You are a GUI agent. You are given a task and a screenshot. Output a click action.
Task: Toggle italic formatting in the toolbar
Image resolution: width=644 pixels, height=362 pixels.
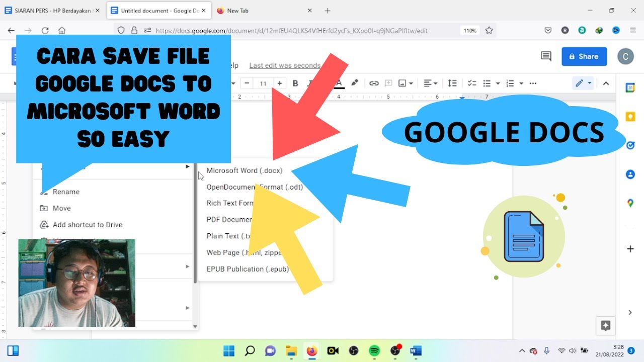click(x=310, y=83)
